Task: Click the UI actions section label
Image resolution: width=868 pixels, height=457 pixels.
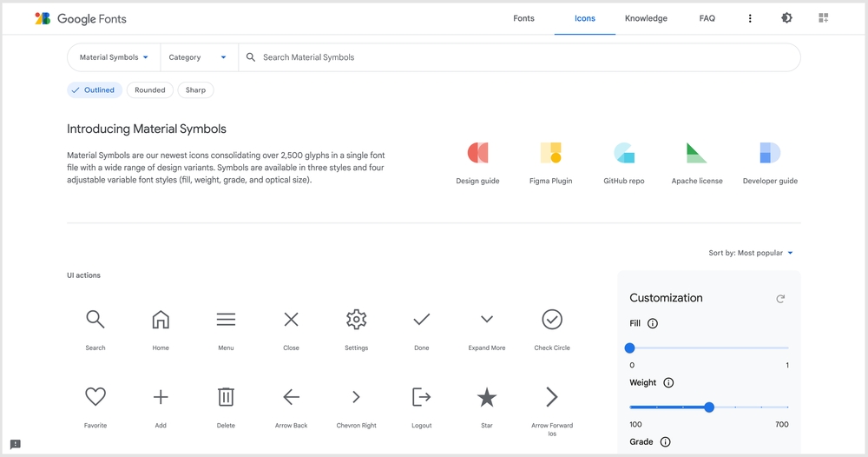Action: (83, 275)
